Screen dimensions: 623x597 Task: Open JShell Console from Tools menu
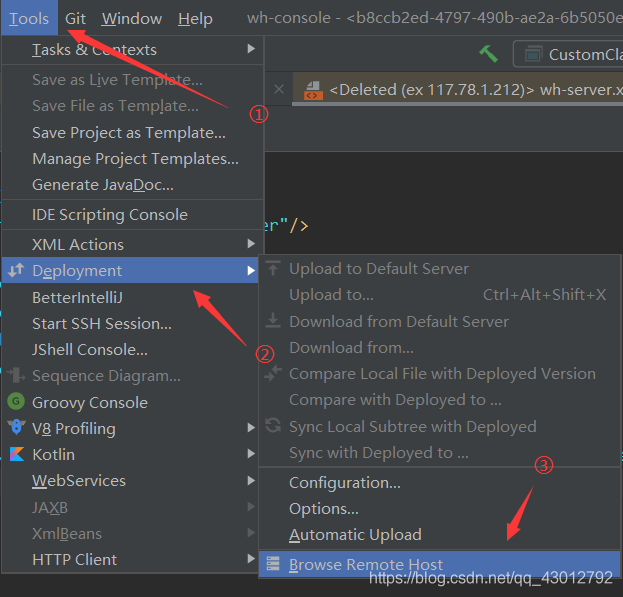point(130,350)
